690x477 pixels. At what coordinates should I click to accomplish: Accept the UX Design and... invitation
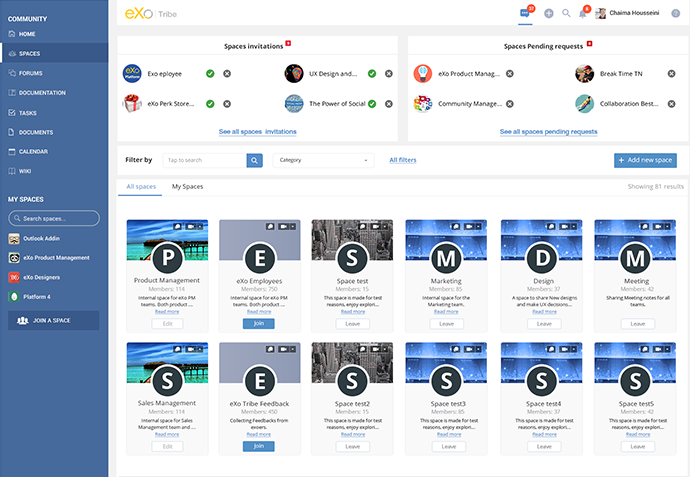coord(372,73)
